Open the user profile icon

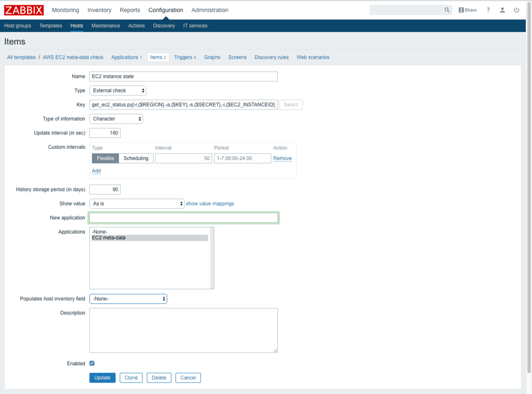click(x=502, y=10)
